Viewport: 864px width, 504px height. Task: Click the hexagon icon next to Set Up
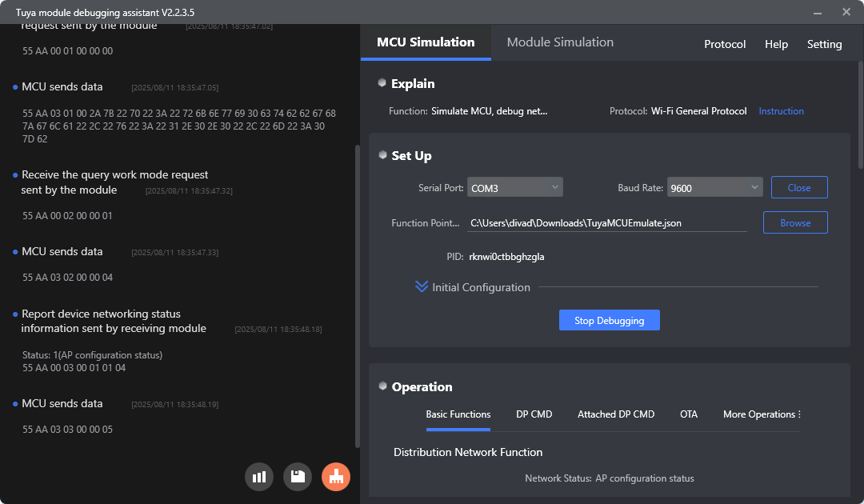(382, 155)
